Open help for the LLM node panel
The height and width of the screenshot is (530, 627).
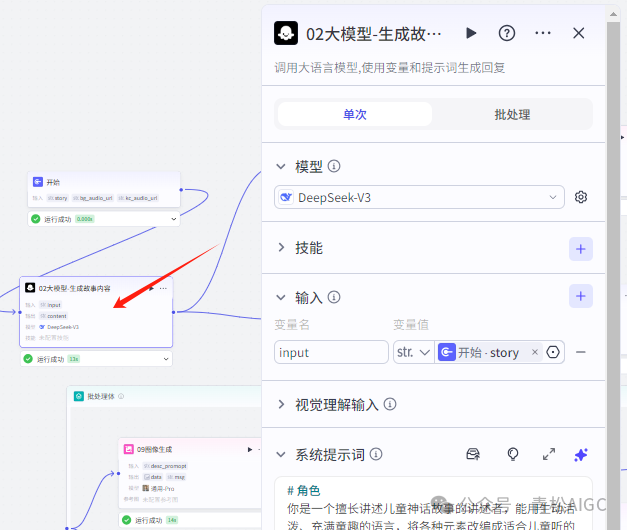pos(507,33)
